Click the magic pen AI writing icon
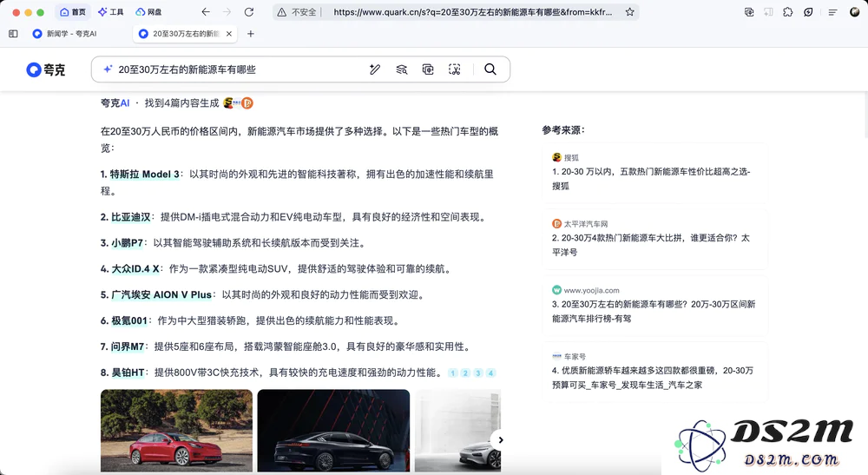The image size is (868, 475). (375, 69)
